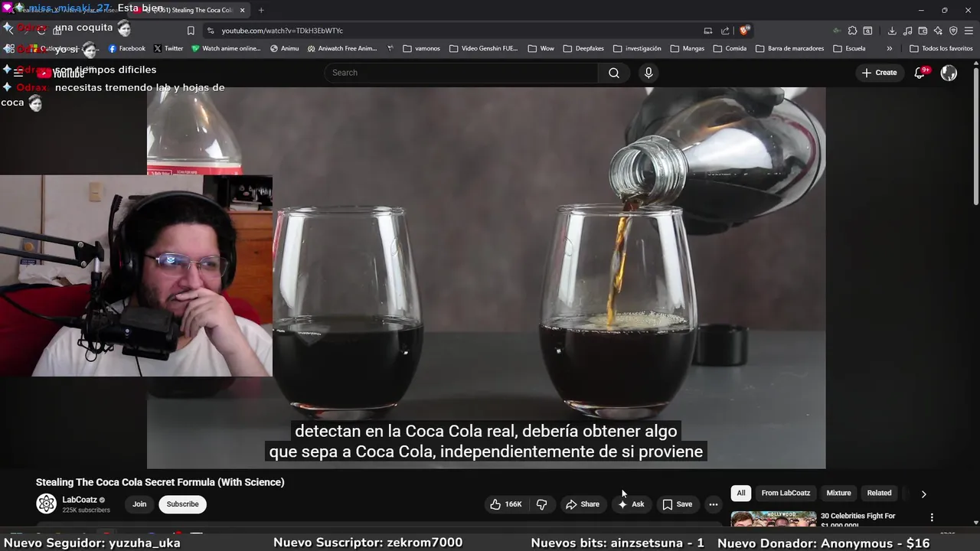The width and height of the screenshot is (980, 551).
Task: Open 30 Celebrities Fight For video title
Action: (857, 520)
